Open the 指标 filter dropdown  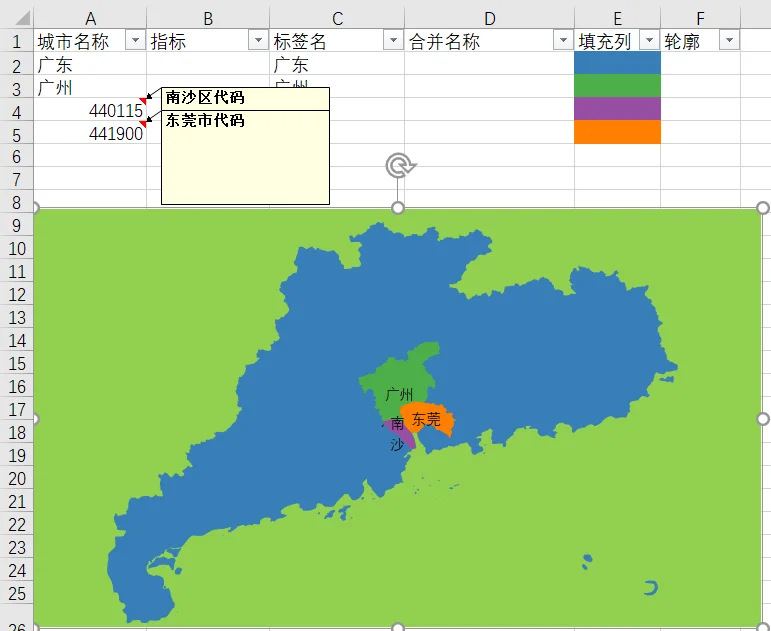(258, 40)
